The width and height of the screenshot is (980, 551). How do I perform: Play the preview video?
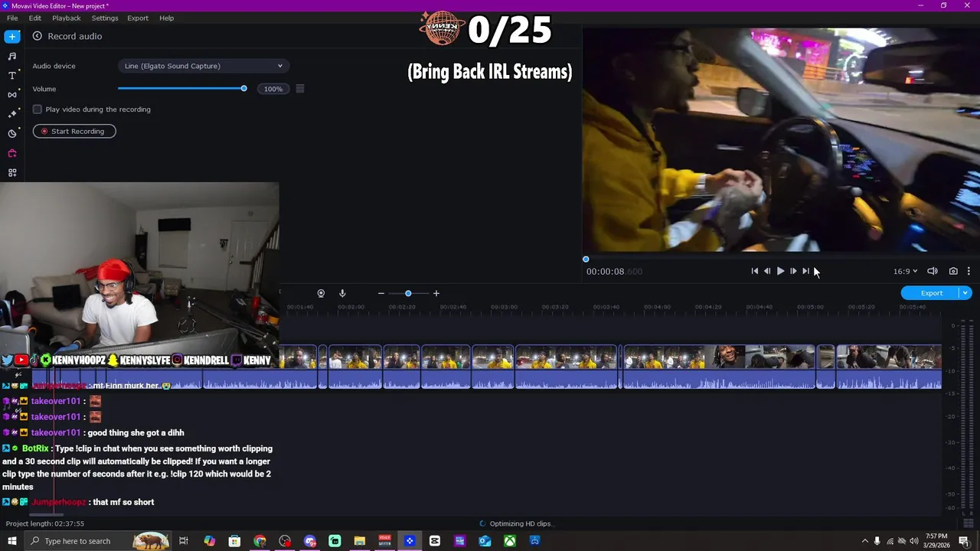tap(780, 271)
